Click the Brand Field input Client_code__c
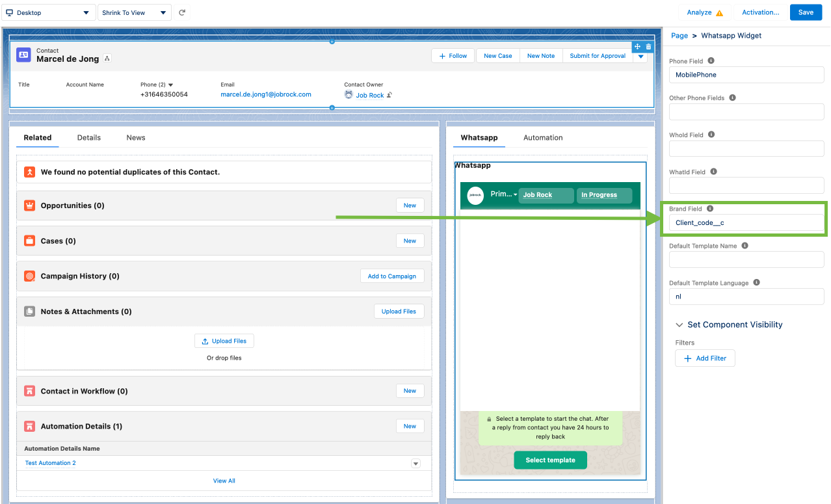Viewport: 831px width, 504px height. pyautogui.click(x=746, y=222)
